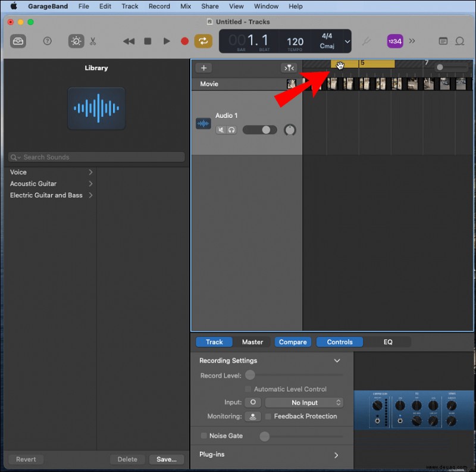
Task: Open the Mix menu
Action: tap(186, 6)
